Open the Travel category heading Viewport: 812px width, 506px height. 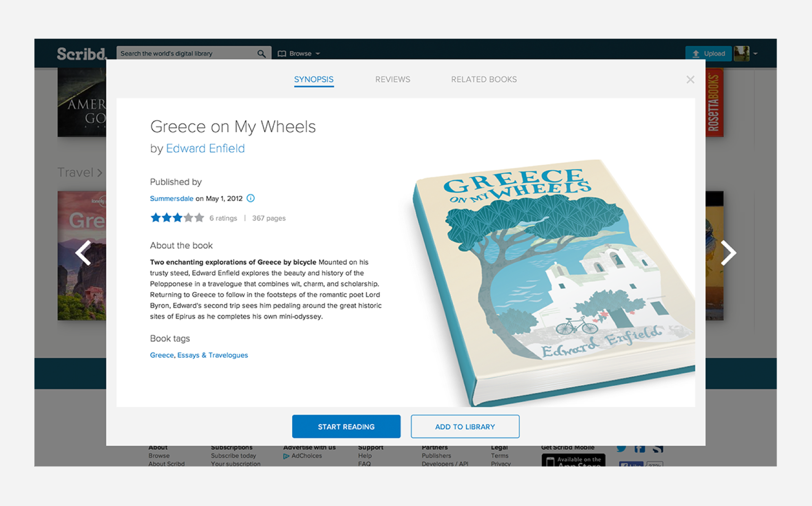coord(79,172)
